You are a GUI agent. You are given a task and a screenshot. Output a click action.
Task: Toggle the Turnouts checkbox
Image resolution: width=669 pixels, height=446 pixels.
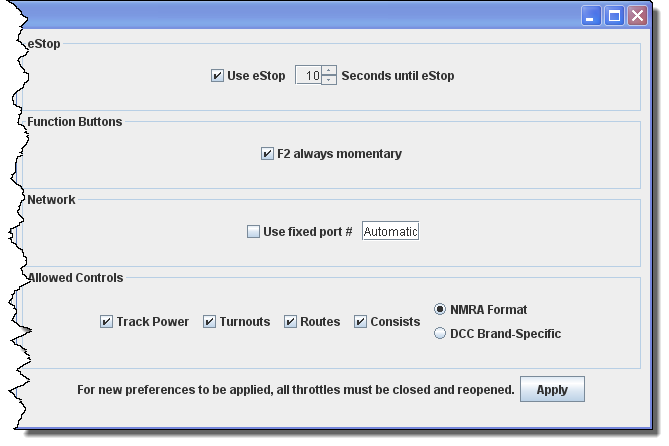tap(209, 322)
